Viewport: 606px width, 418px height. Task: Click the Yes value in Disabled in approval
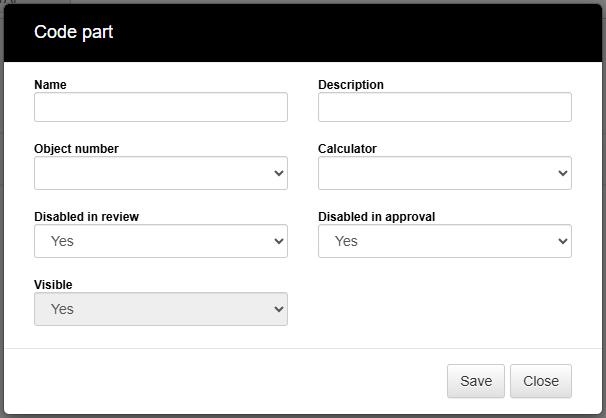pos(346,241)
